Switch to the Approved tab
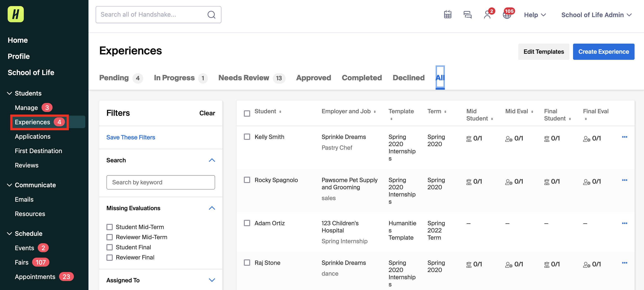The image size is (644, 290). tap(313, 78)
